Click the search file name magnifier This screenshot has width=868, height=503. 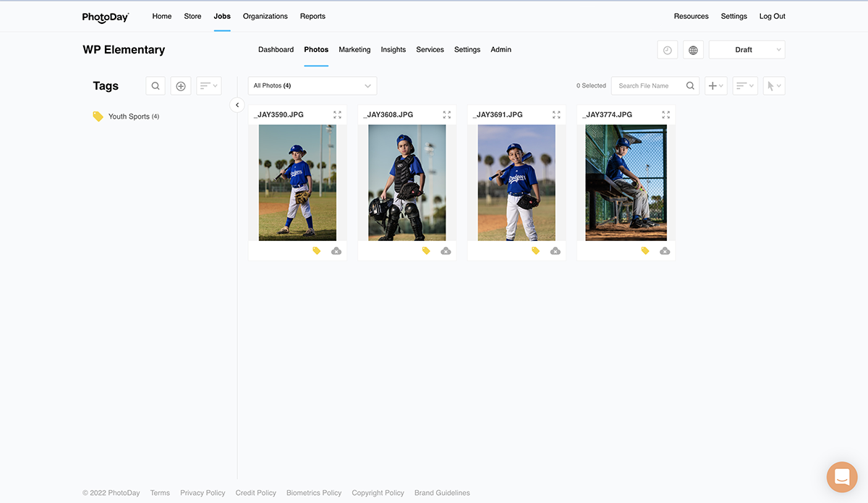tap(690, 86)
